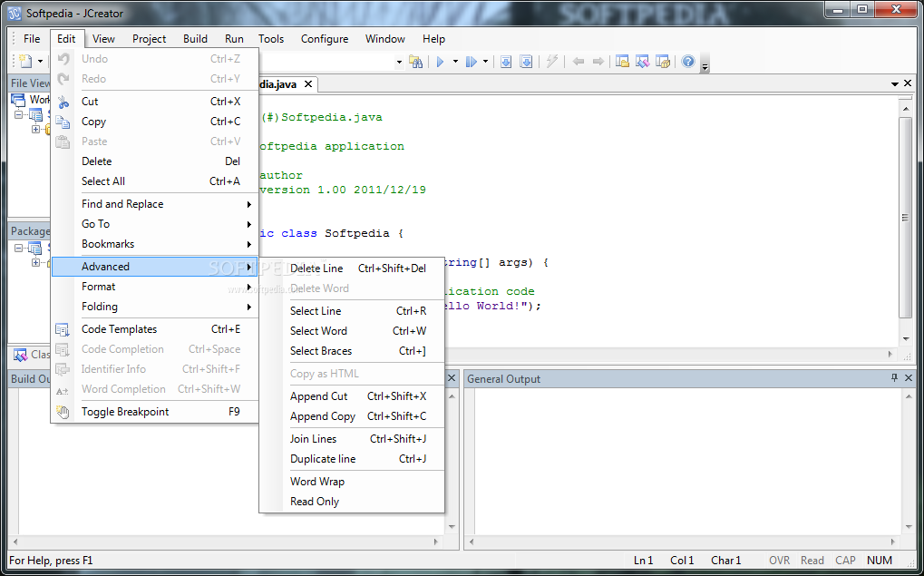Choose Duplicate line in Advanced submenu
The image size is (924, 576).
(x=352, y=459)
